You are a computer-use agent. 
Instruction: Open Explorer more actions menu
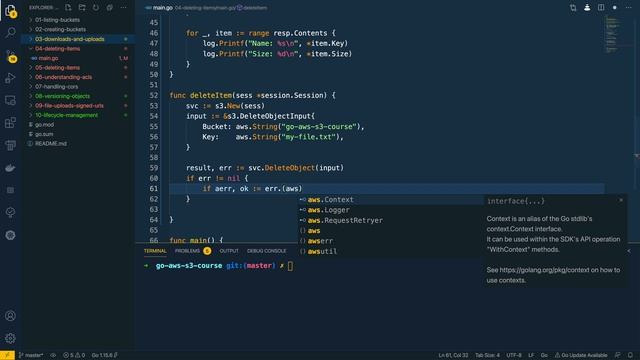point(123,7)
